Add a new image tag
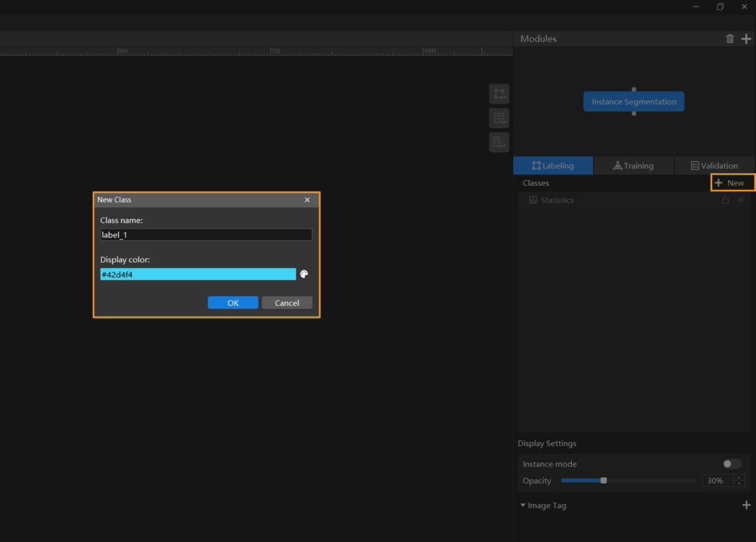Viewport: 756px width, 542px height. pyautogui.click(x=746, y=505)
